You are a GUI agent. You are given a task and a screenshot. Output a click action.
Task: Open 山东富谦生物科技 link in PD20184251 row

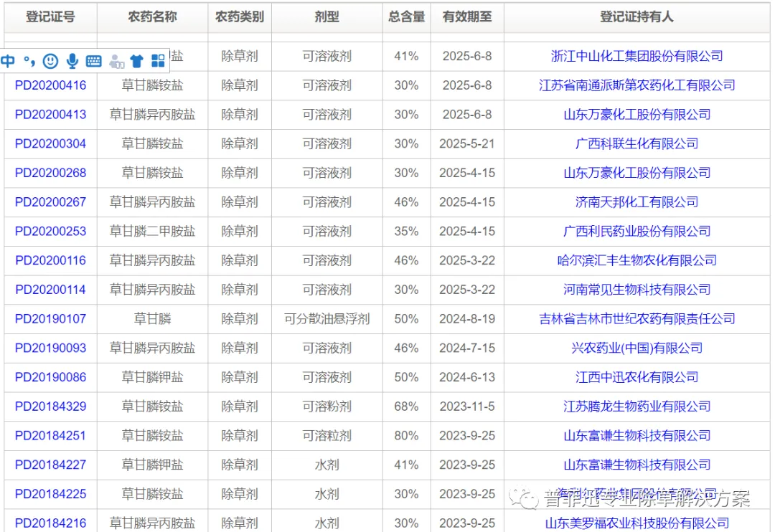click(637, 435)
